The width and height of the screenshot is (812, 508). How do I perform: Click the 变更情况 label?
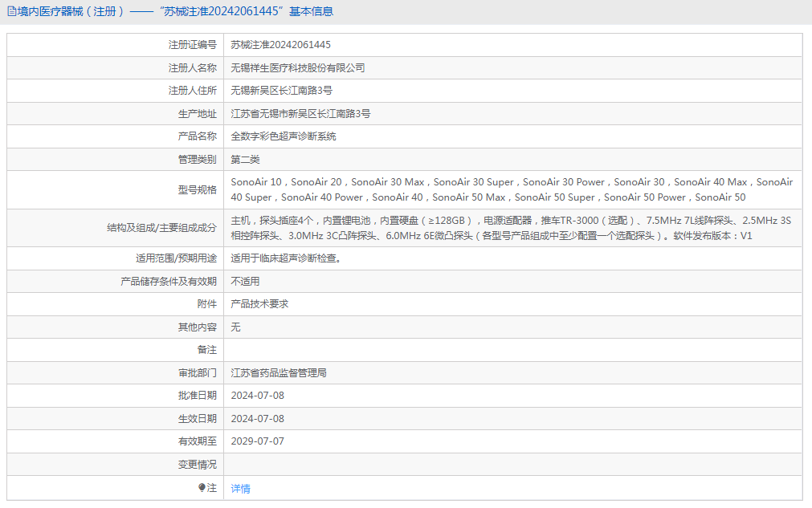click(198, 465)
